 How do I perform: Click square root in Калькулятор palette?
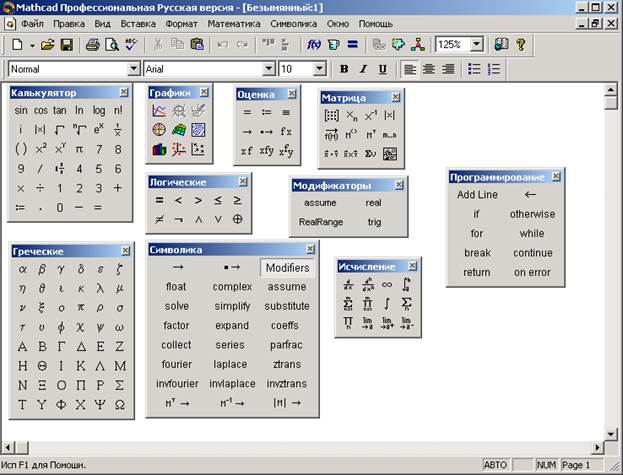[60, 129]
